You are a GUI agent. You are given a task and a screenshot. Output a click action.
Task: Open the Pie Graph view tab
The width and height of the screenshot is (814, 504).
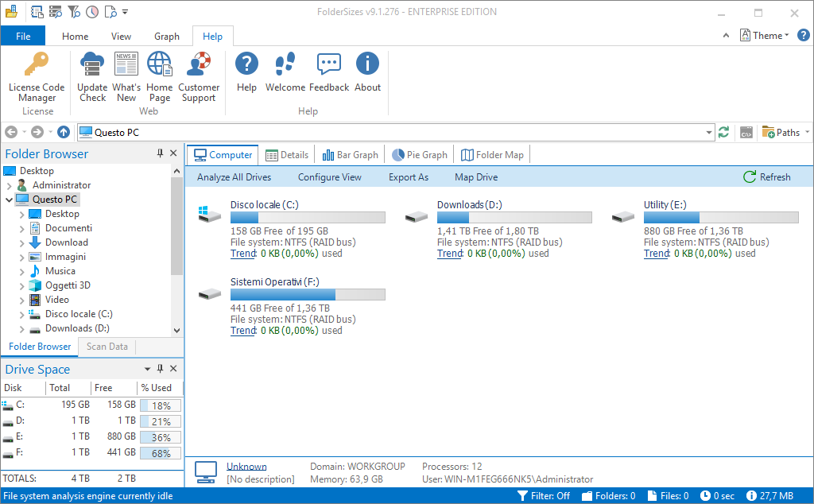coord(420,155)
